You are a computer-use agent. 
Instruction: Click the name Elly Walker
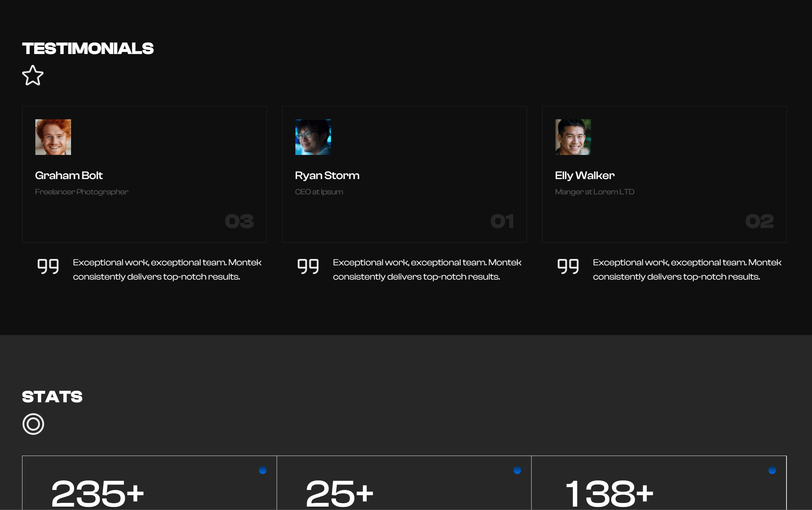coord(585,176)
